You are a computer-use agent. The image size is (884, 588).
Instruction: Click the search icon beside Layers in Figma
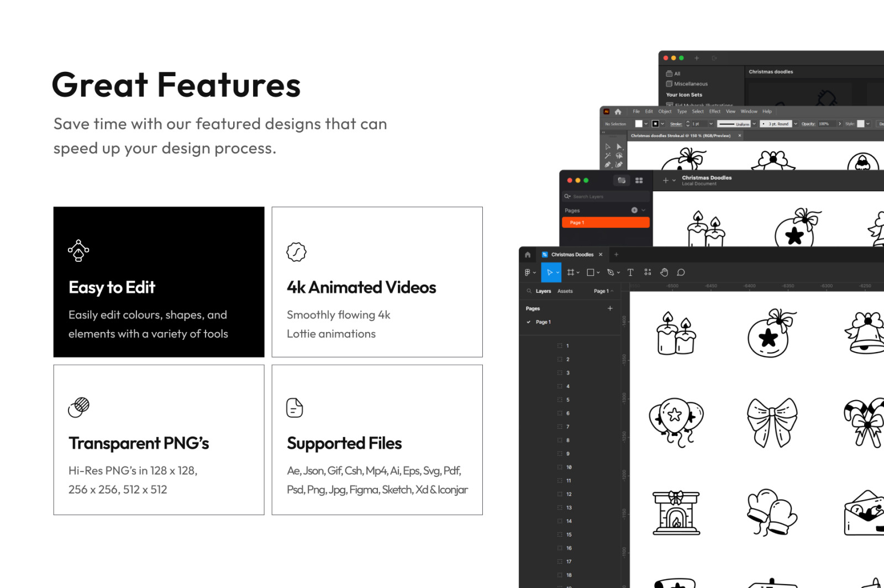point(529,291)
